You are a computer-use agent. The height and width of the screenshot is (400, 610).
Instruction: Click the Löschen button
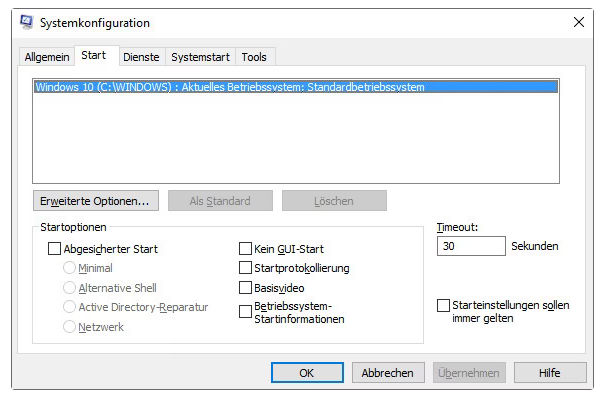(334, 201)
